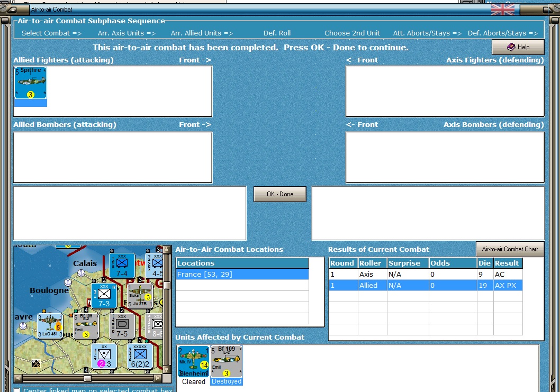Enable Center linked map on combat hex
Image resolution: width=560 pixels, height=392 pixels.
tap(17, 390)
